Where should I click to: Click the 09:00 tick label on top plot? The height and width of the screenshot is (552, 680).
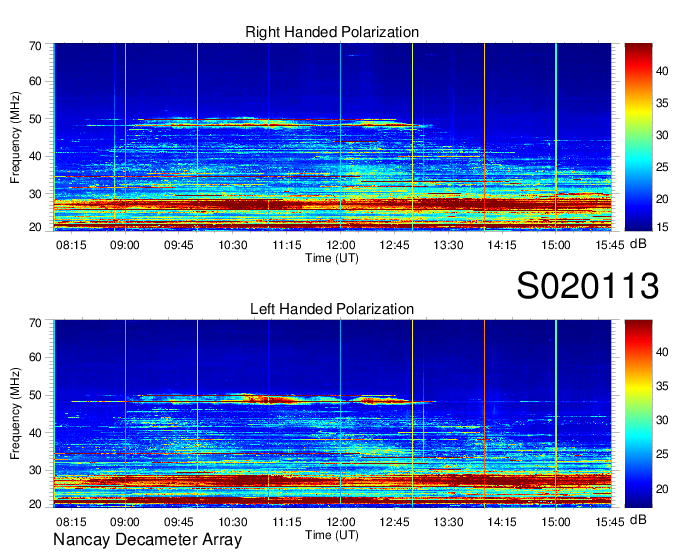[x=124, y=245]
